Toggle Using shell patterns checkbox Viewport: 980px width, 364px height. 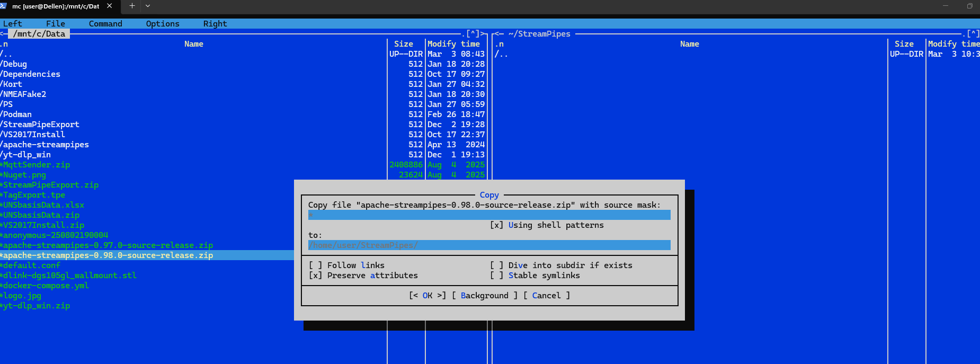point(497,225)
